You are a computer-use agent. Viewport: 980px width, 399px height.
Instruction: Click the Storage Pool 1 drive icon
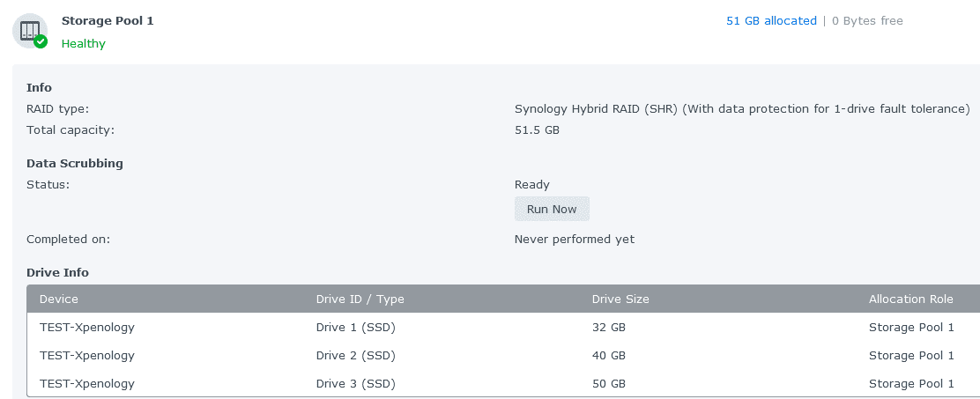[x=30, y=31]
